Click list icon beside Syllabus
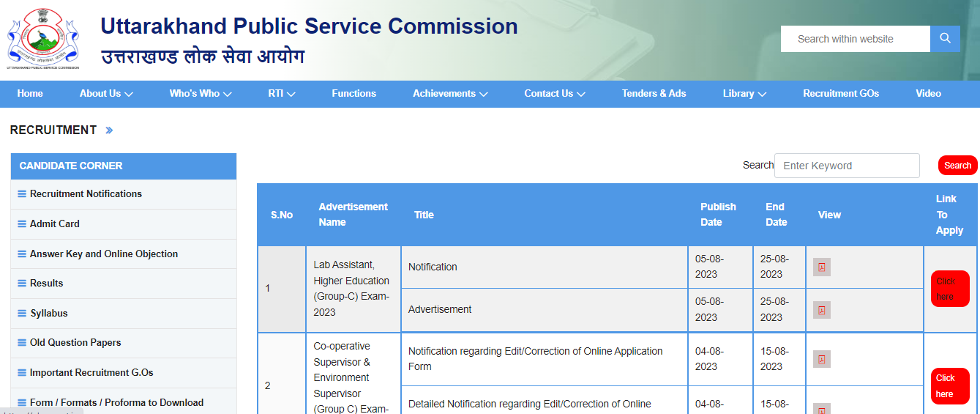The height and width of the screenshot is (414, 980). point(22,314)
